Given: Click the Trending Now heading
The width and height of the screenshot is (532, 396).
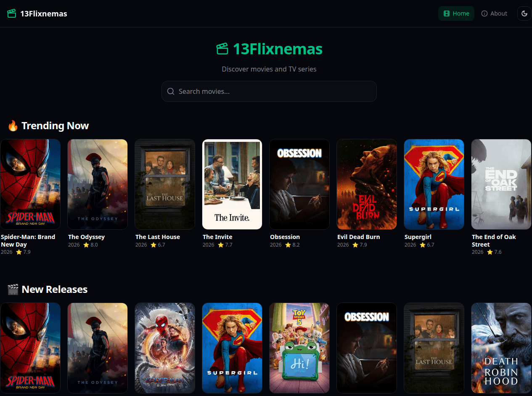Looking at the screenshot, I should pos(55,125).
